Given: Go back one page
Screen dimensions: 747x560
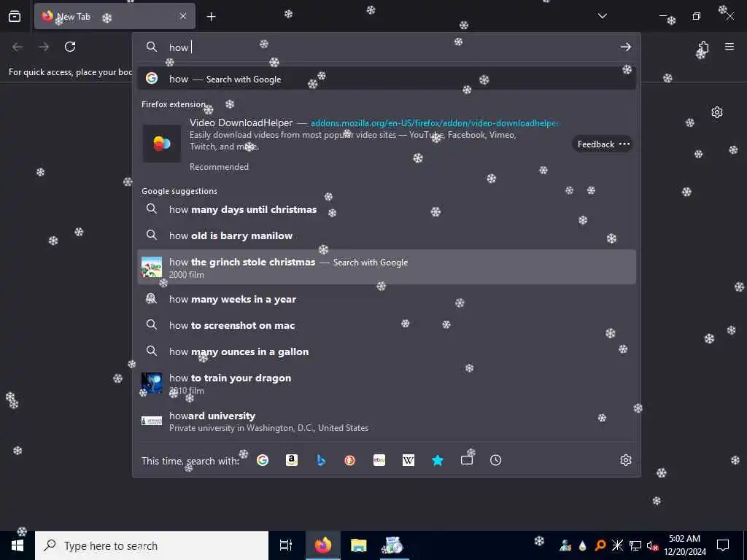Looking at the screenshot, I should pyautogui.click(x=18, y=47).
